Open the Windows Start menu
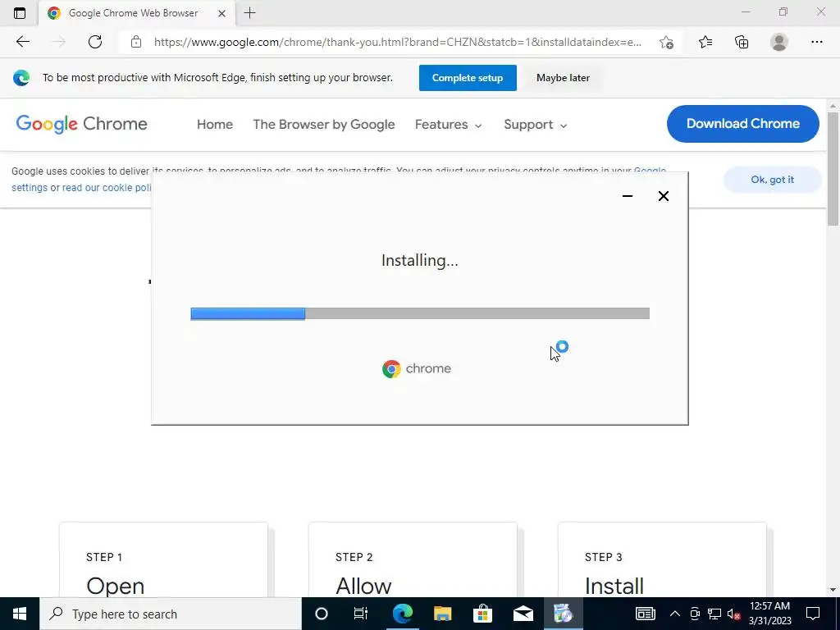The image size is (840, 630). point(20,614)
